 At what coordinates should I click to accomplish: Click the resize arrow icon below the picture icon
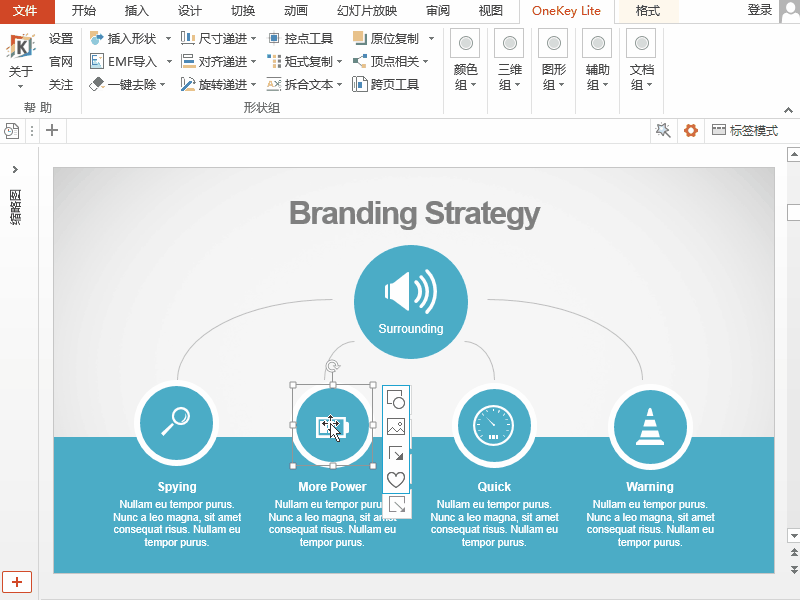396,453
